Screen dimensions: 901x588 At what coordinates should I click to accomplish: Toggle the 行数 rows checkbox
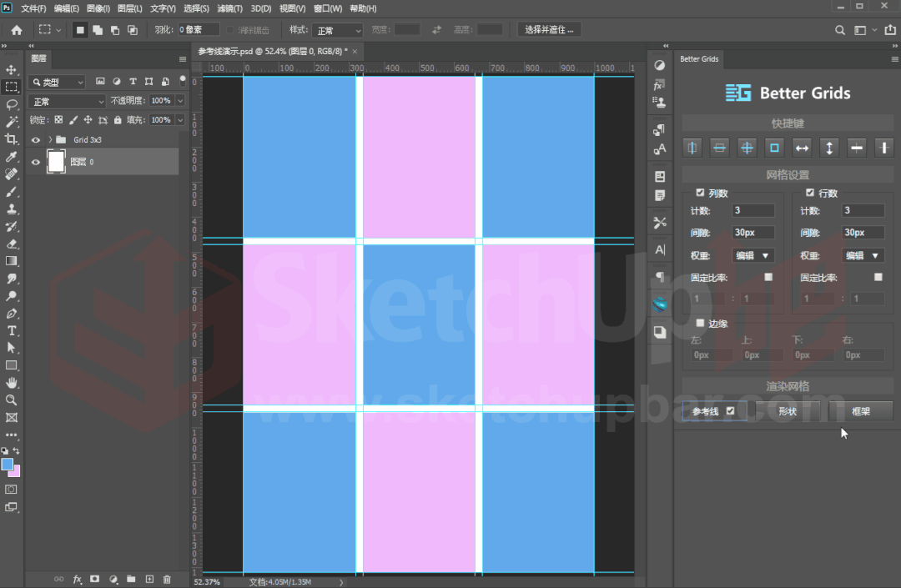pos(809,193)
